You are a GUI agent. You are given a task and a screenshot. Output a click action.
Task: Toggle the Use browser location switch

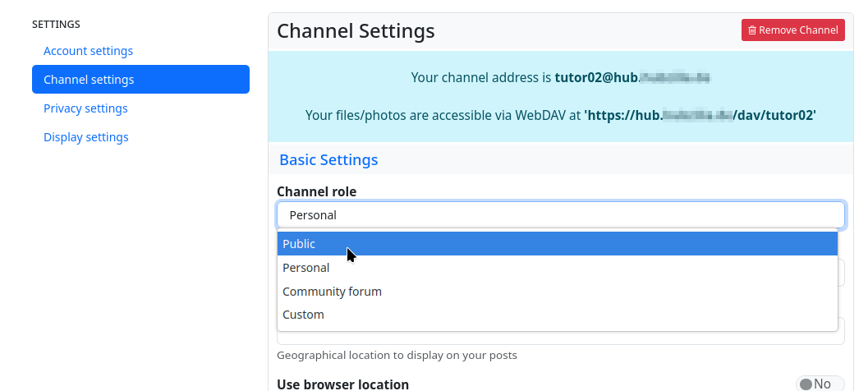[x=818, y=384]
